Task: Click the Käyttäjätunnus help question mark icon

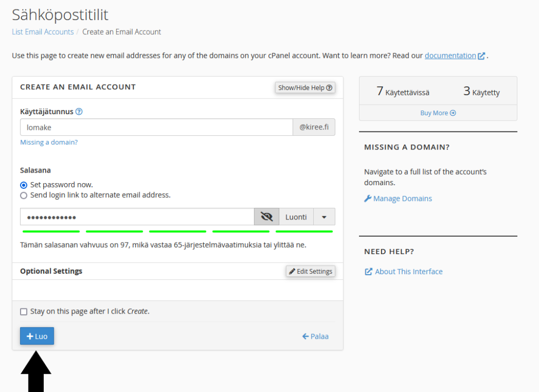Action: (79, 112)
